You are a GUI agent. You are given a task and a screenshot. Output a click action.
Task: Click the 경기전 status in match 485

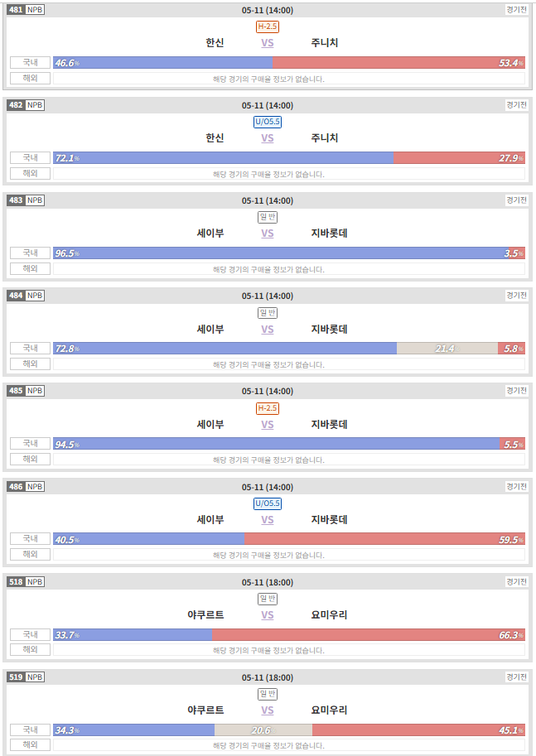pyautogui.click(x=516, y=391)
